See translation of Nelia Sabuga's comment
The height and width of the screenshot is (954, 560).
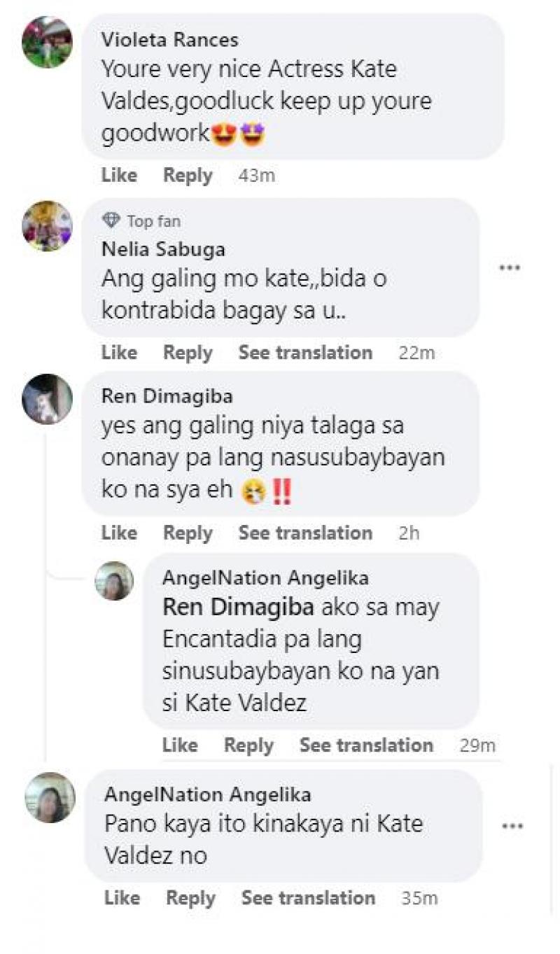click(305, 353)
